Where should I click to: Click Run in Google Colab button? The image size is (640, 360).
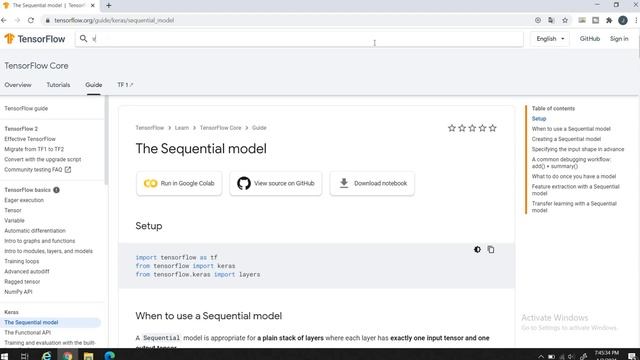pyautogui.click(x=179, y=183)
